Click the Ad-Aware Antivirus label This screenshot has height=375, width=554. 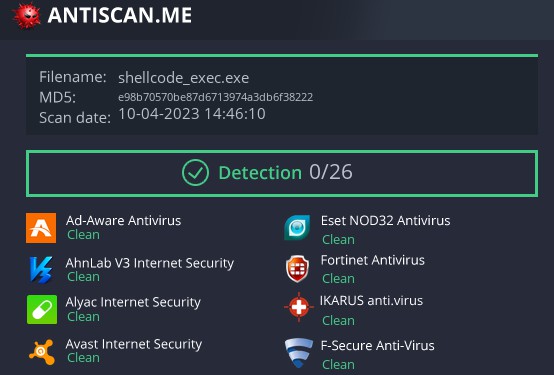[x=123, y=221]
